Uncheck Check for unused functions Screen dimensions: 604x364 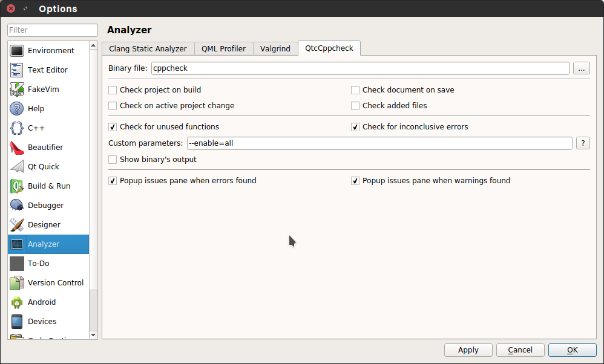click(113, 127)
